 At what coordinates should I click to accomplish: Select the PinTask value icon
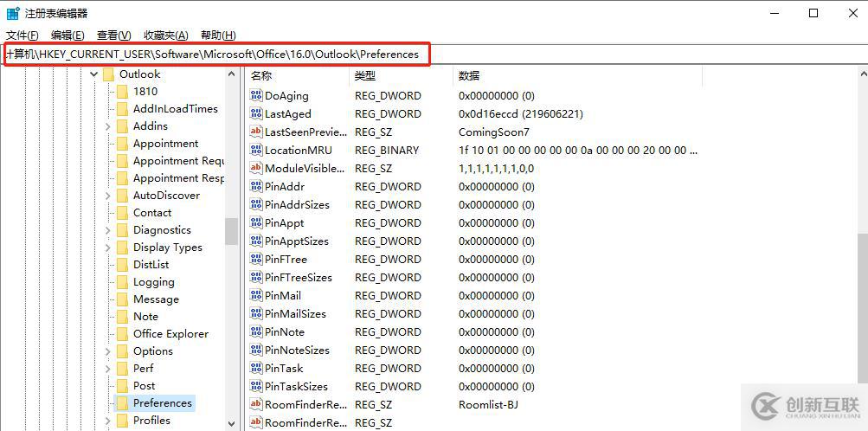(x=256, y=368)
